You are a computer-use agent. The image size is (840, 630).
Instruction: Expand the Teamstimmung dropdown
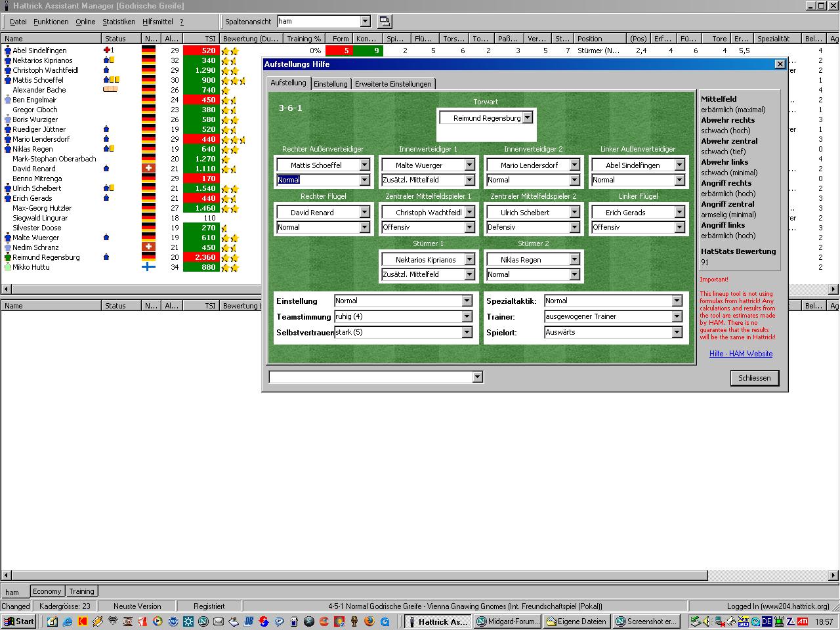tap(467, 316)
